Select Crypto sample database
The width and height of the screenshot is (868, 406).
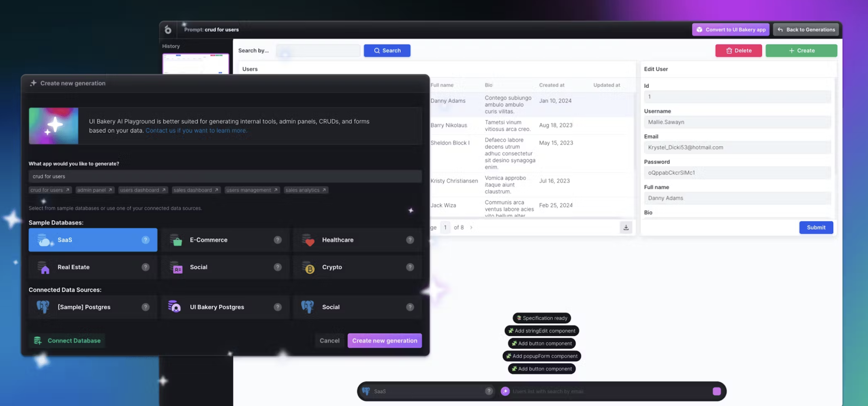(357, 267)
